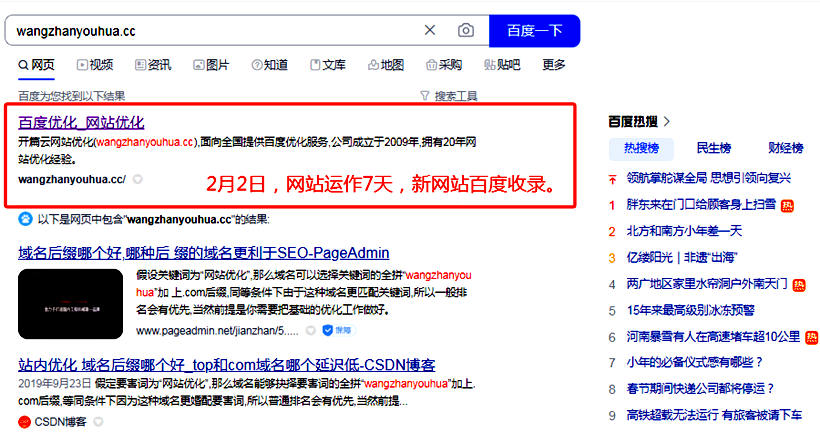This screenshot has width=820, height=433.
Task: Switch to the 民生榜 tab
Action: pyautogui.click(x=713, y=149)
